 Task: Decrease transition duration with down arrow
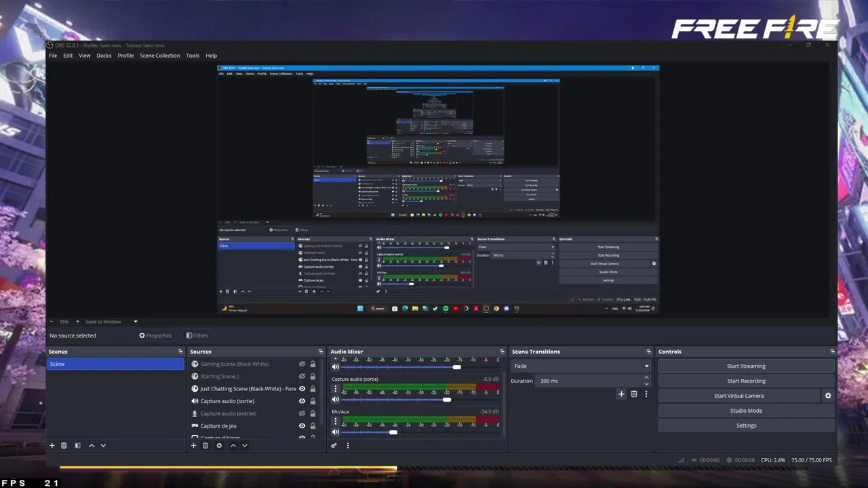click(x=646, y=384)
